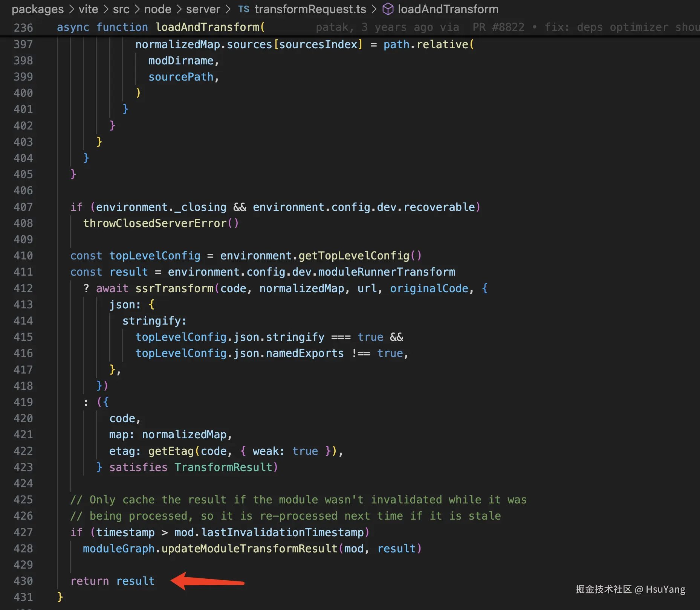Click the cube symbol icon before loadAndTransform
This screenshot has width=700, height=610.
pyautogui.click(x=388, y=9)
